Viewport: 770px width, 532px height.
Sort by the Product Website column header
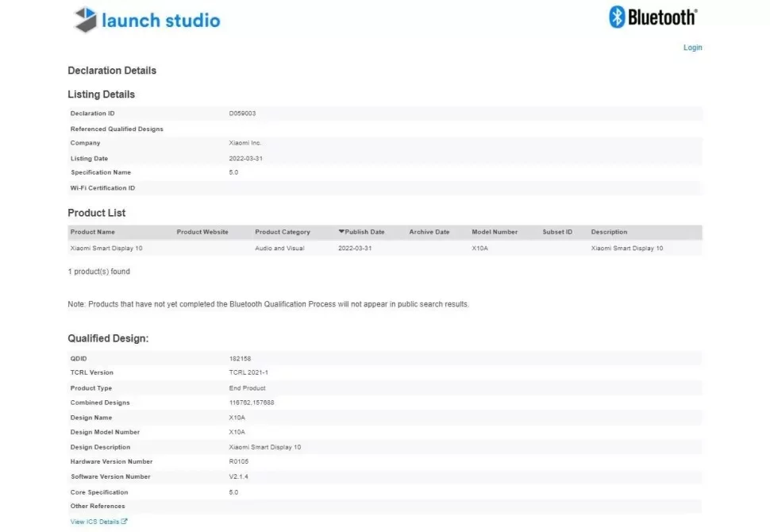click(202, 232)
